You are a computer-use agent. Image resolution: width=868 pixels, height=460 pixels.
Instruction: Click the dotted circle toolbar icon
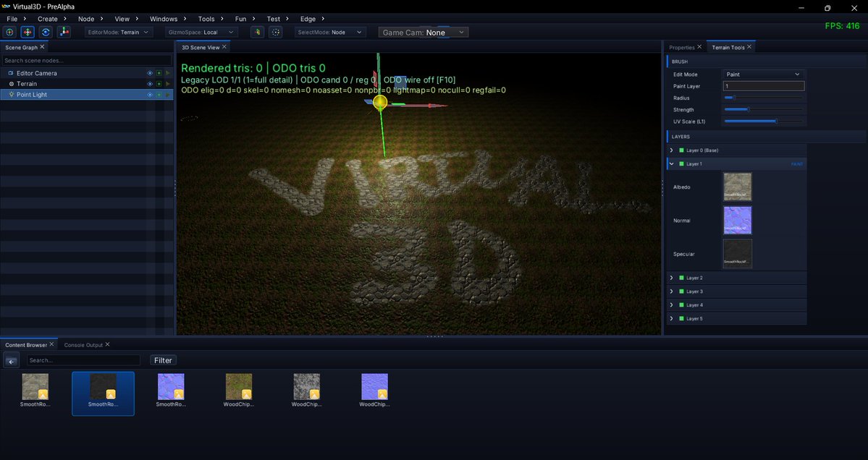click(x=276, y=32)
